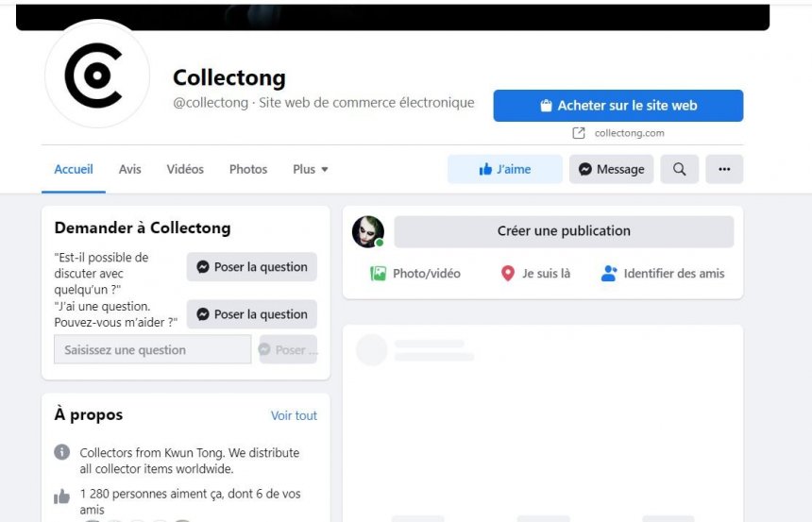Switch to the Accueil tab
This screenshot has height=522, width=812.
(74, 169)
